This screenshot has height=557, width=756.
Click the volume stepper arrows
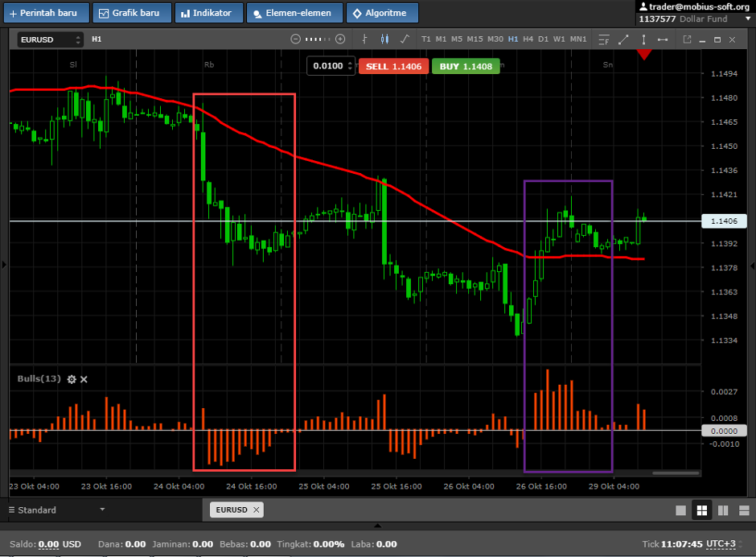pyautogui.click(x=350, y=66)
